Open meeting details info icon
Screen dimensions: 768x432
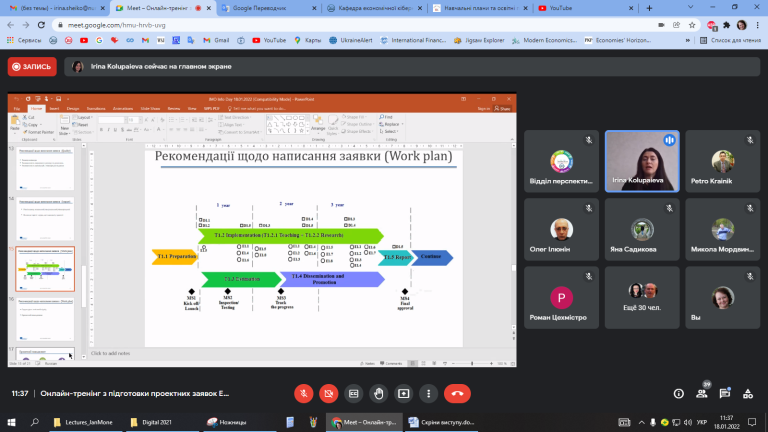pos(678,394)
